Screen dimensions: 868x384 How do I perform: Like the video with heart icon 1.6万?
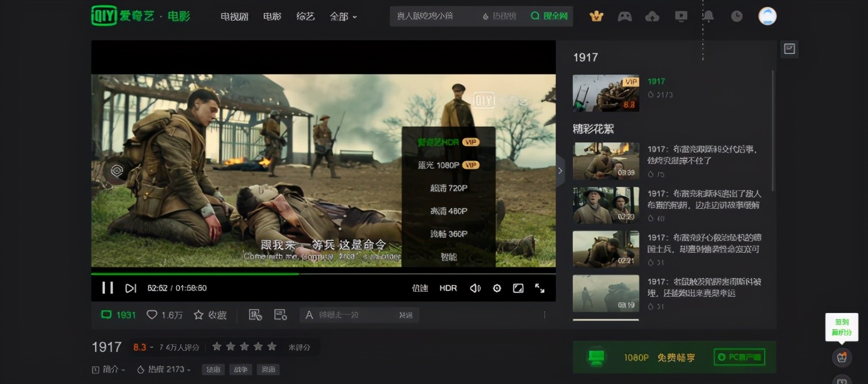tap(165, 315)
